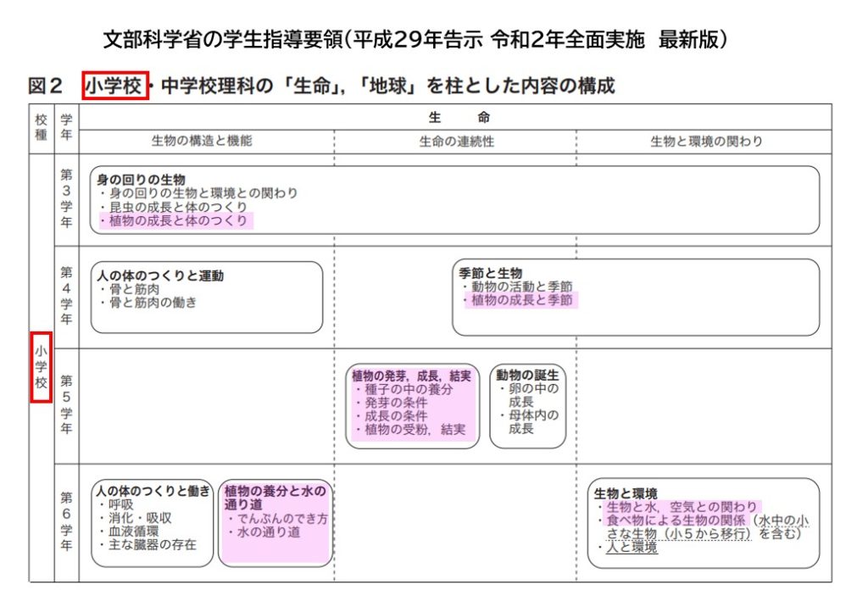868x601 pixels.
Task: Click the 植物の発芽、成長、結実 box heading
Action: coord(412,376)
